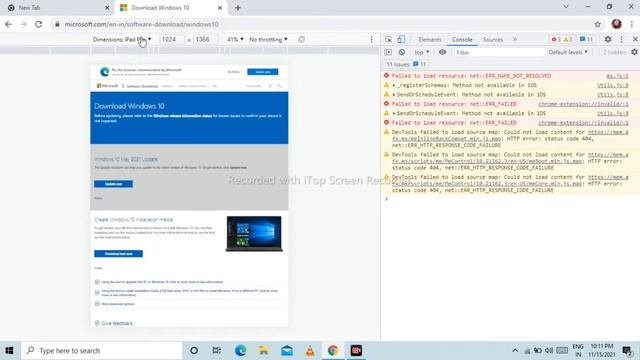Click the taskbar search box

[101, 351]
